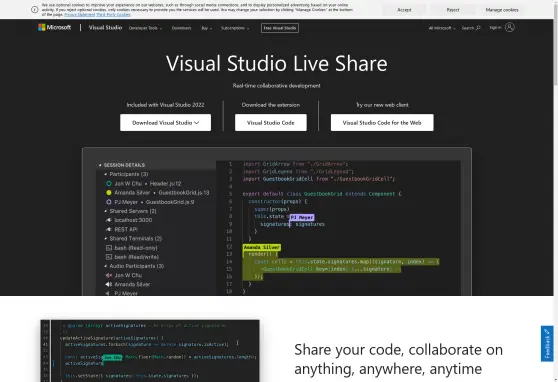Click the Free Visual Studio button
Screen dimensions: 558x382
280,28
